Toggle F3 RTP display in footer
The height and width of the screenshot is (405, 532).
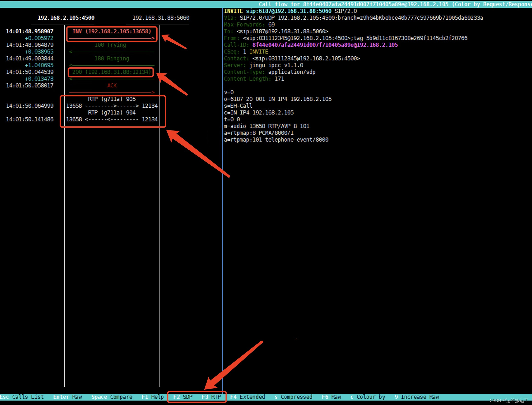(211, 397)
